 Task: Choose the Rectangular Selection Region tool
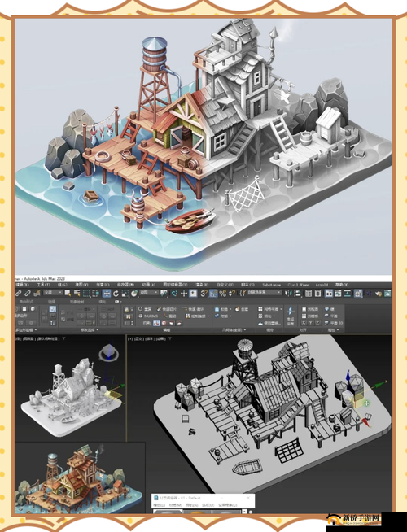pos(86,293)
